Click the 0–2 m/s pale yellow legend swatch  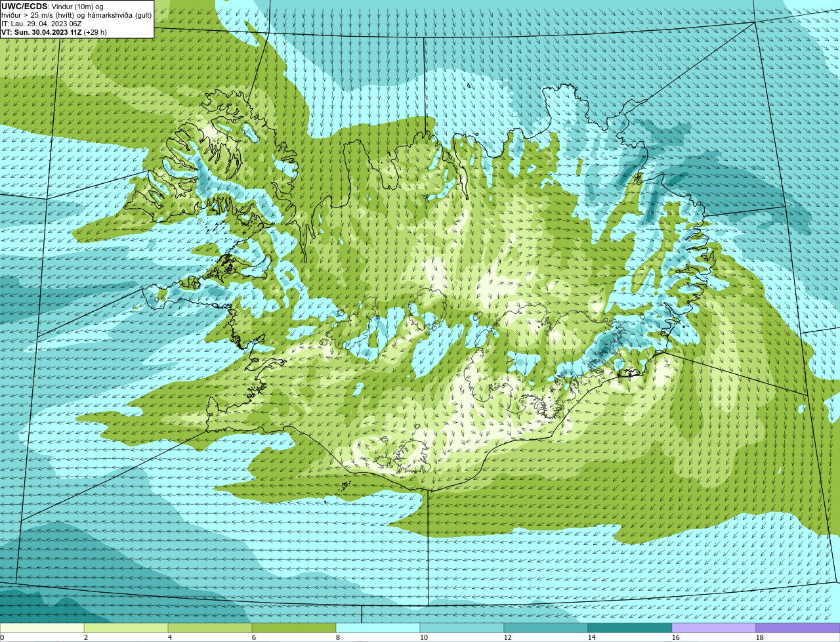[42, 628]
